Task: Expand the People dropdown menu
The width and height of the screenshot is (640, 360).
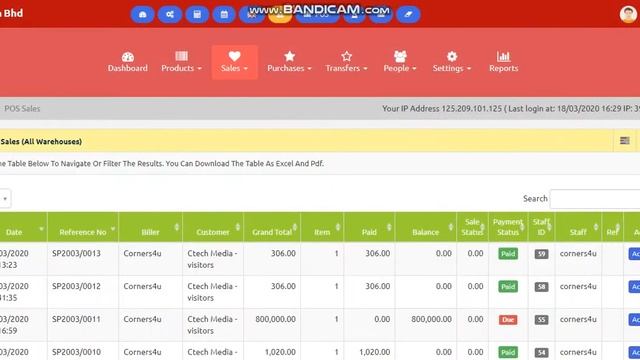Action: tap(400, 62)
